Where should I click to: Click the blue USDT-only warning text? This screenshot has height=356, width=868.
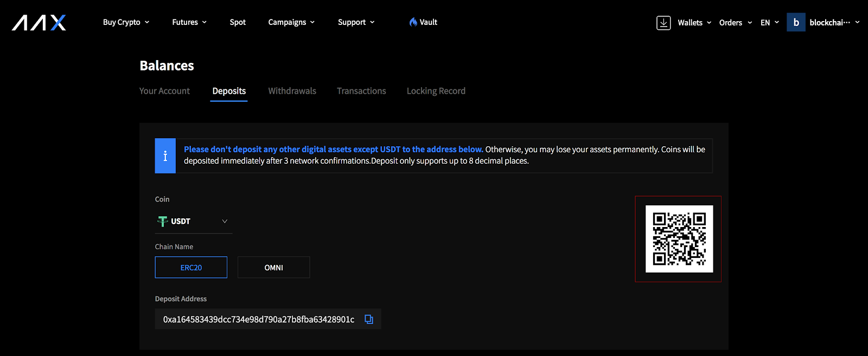pos(333,149)
